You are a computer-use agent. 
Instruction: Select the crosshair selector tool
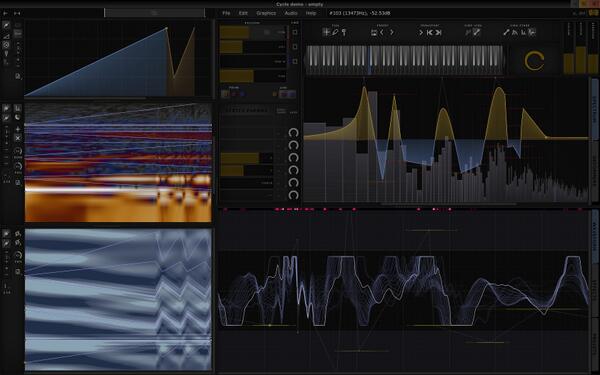click(x=326, y=32)
